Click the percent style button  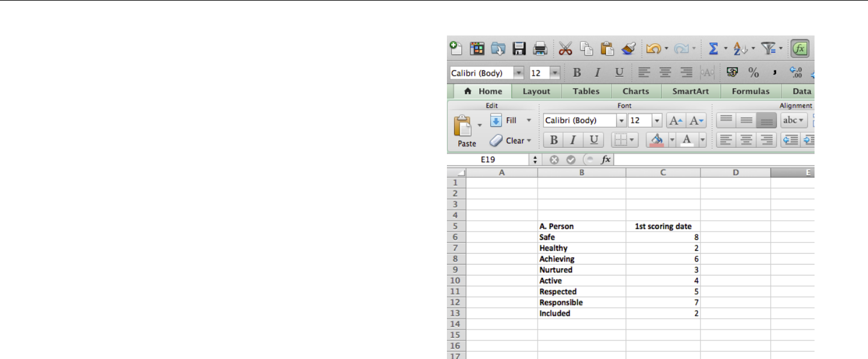click(753, 73)
